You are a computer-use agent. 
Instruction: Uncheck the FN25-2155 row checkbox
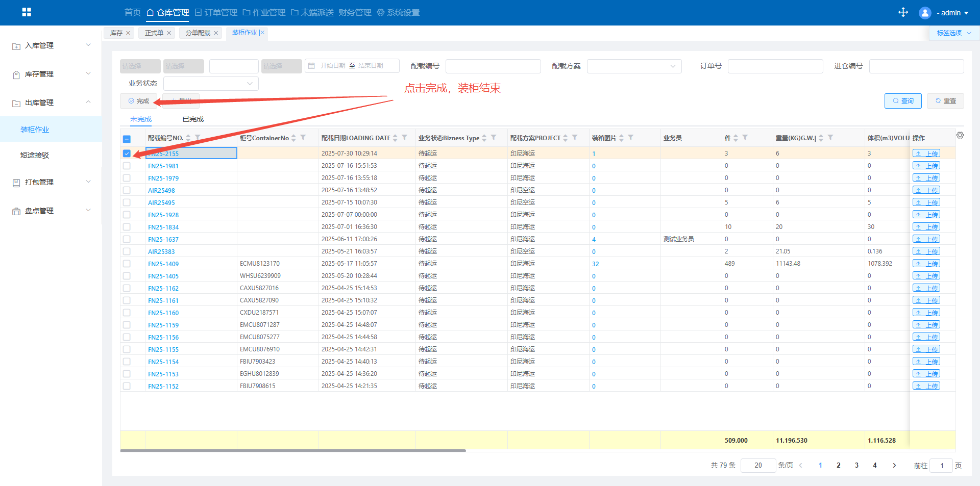(127, 154)
